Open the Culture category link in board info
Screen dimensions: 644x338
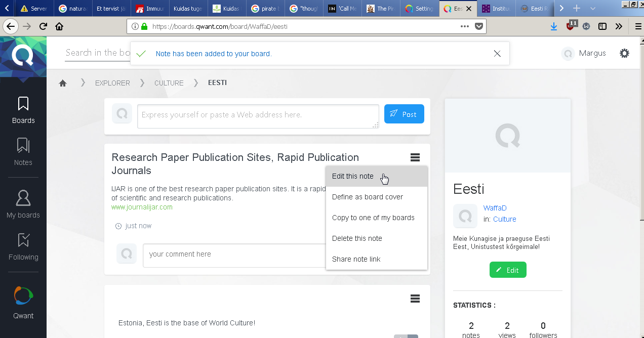[x=505, y=219]
